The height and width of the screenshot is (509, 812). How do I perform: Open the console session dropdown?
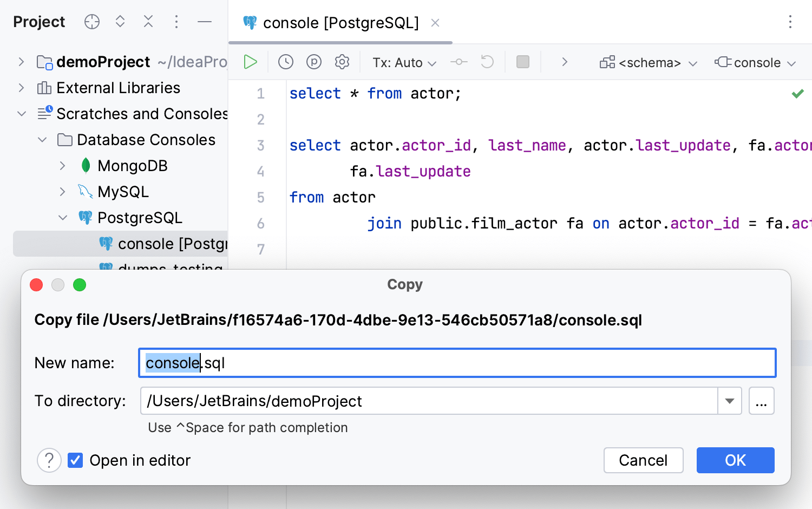click(x=755, y=63)
